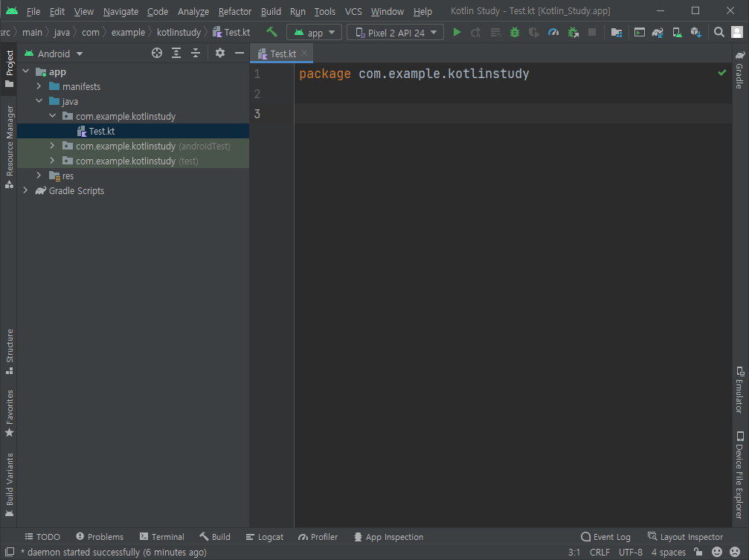Select Test.kt in the project tree

pyautogui.click(x=133, y=131)
